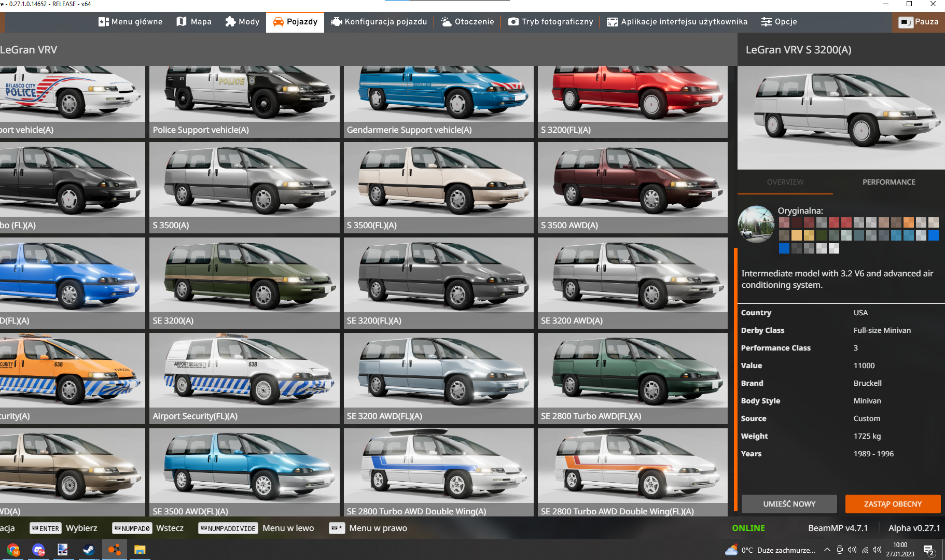Pick the solid blue swatch starting third row

coord(784,248)
